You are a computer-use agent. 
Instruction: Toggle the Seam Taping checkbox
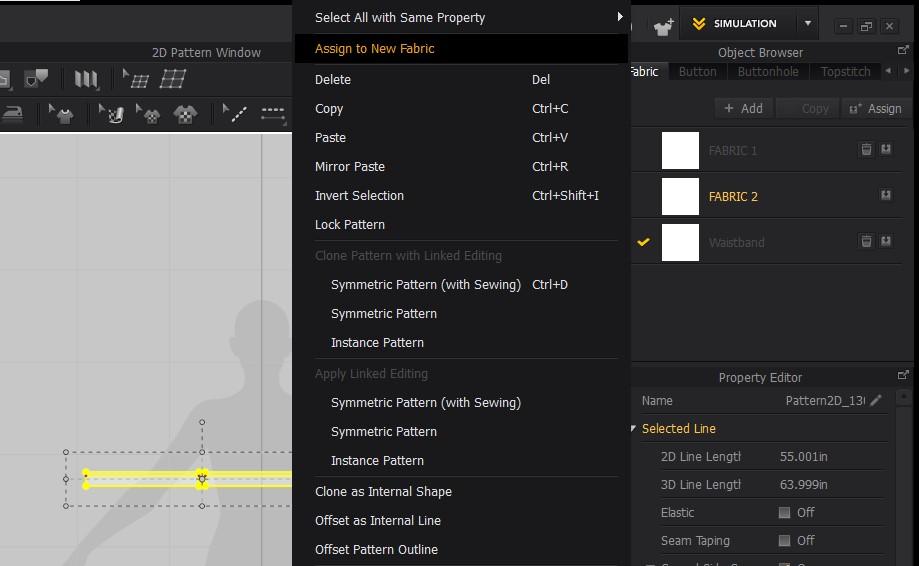pyautogui.click(x=784, y=540)
